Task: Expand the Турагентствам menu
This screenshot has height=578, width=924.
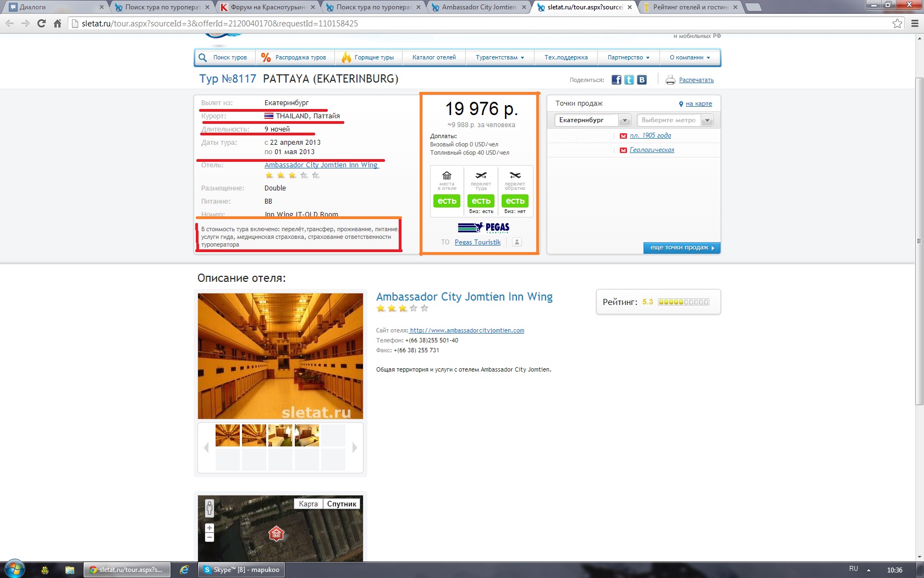Action: tap(499, 57)
